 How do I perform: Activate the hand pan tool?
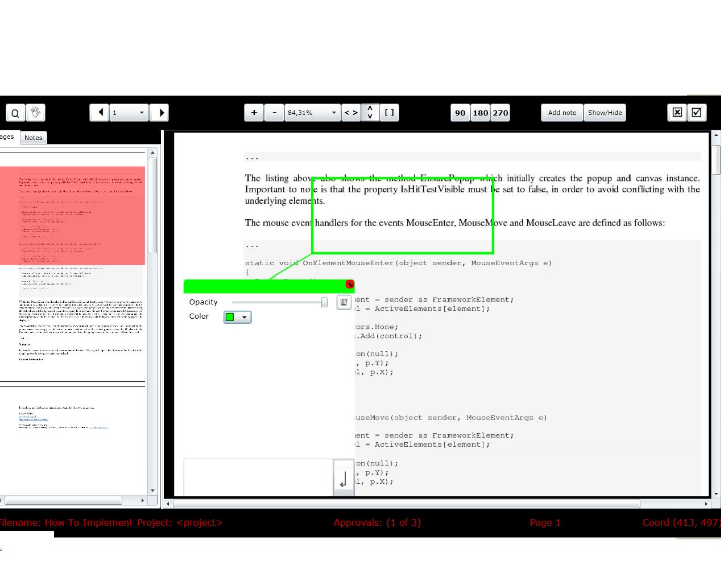35,113
